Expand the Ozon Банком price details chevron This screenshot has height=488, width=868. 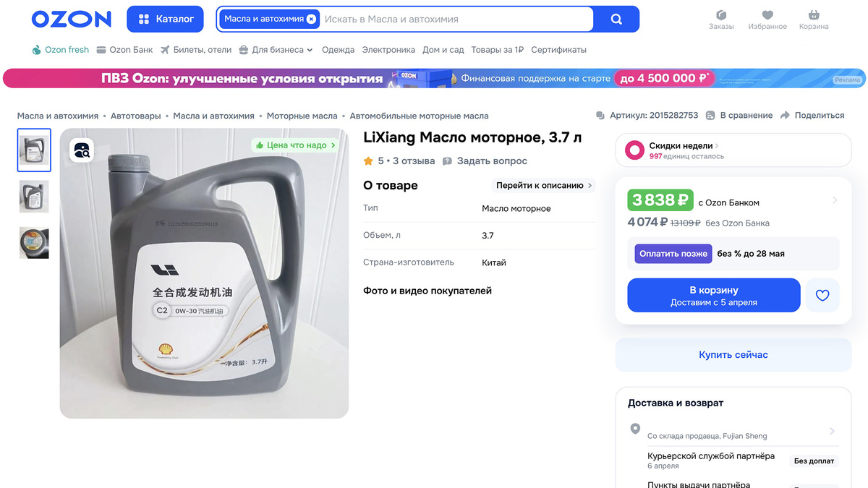click(835, 200)
